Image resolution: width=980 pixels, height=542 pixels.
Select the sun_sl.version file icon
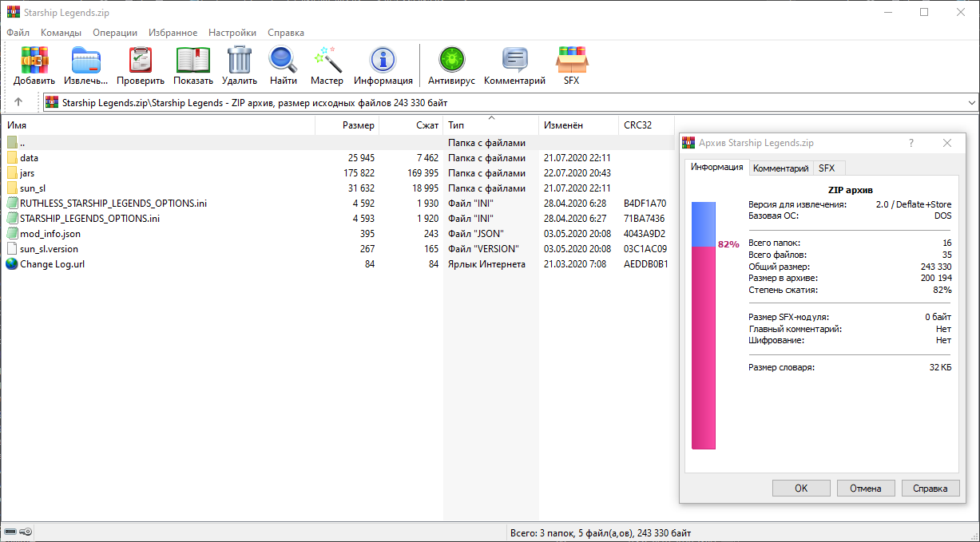[12, 249]
